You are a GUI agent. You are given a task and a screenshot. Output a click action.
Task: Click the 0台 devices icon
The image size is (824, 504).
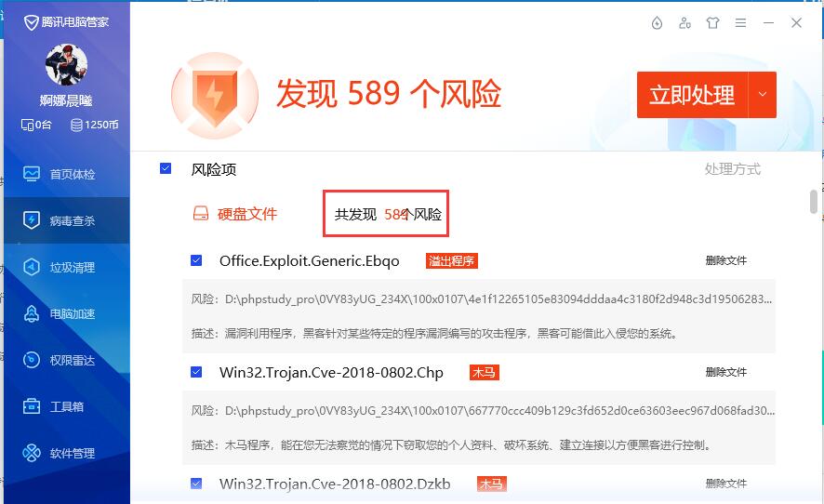pos(27,125)
